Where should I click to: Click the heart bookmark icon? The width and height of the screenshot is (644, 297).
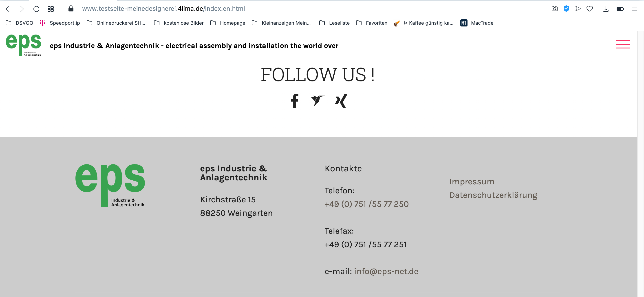[x=589, y=9]
